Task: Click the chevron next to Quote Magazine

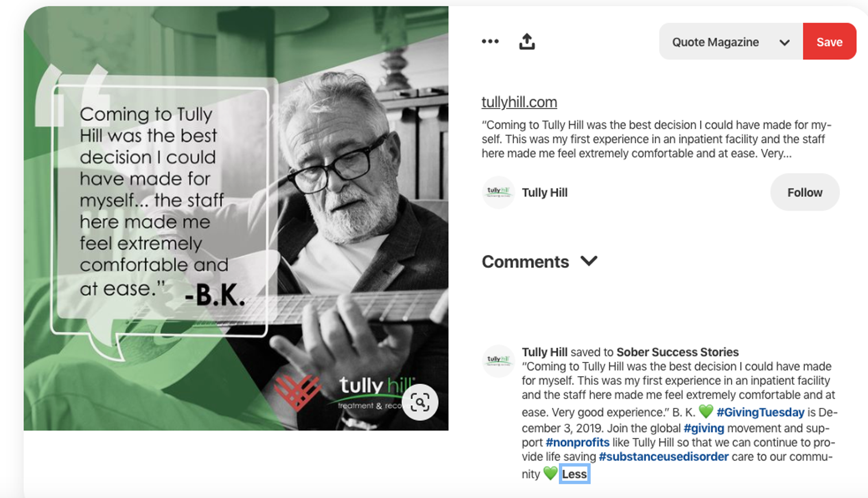Action: [784, 43]
